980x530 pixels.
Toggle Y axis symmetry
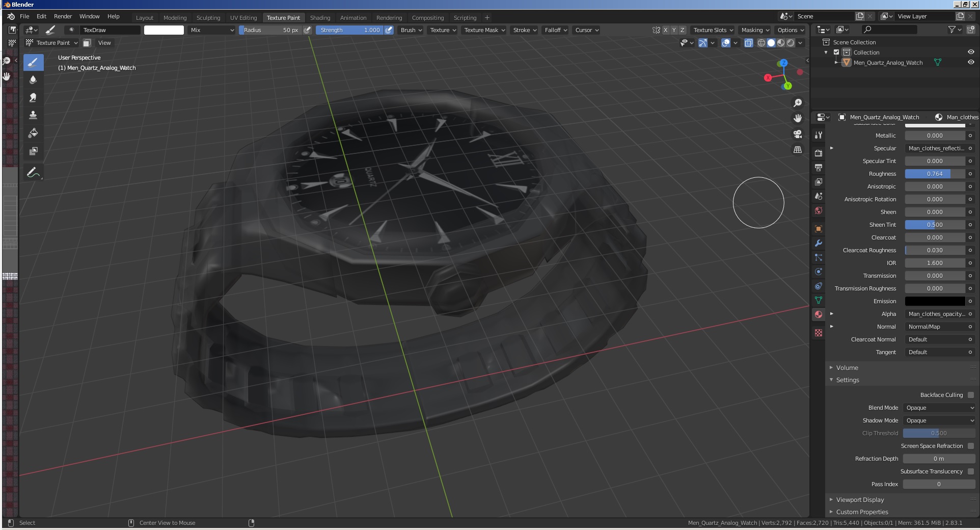[674, 30]
